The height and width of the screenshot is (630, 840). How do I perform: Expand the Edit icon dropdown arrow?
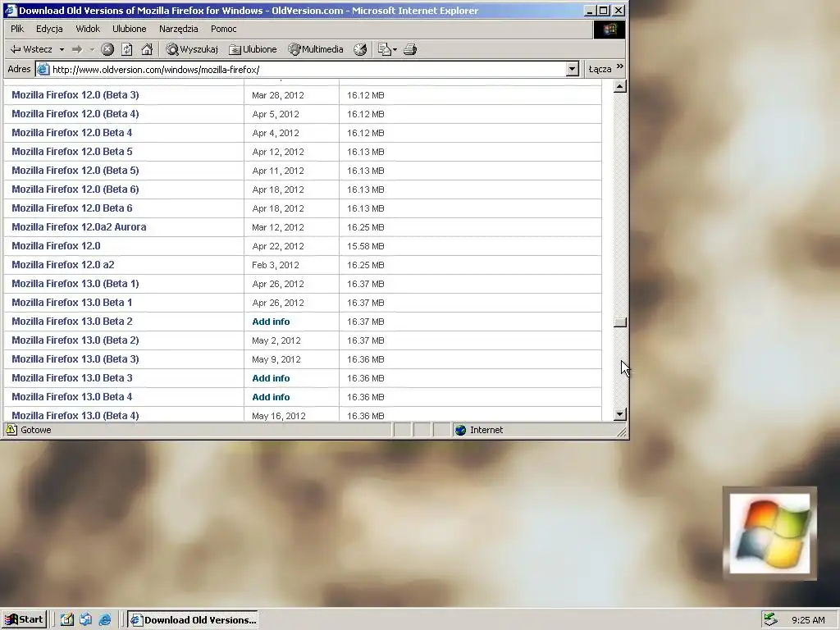pyautogui.click(x=395, y=50)
